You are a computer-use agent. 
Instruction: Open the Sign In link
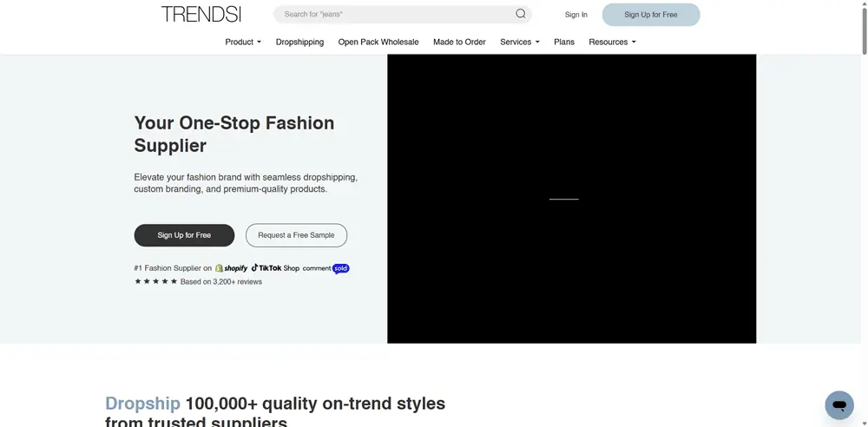[x=575, y=15]
